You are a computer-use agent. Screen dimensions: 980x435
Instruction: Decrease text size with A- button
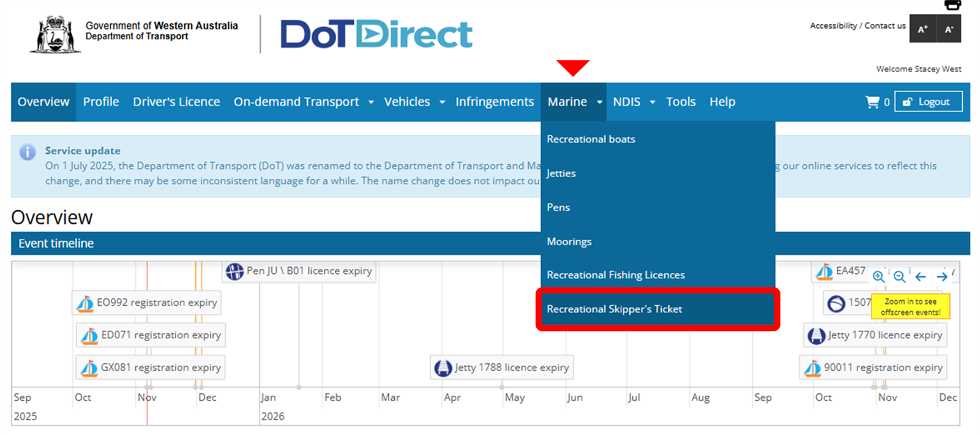[x=949, y=29]
